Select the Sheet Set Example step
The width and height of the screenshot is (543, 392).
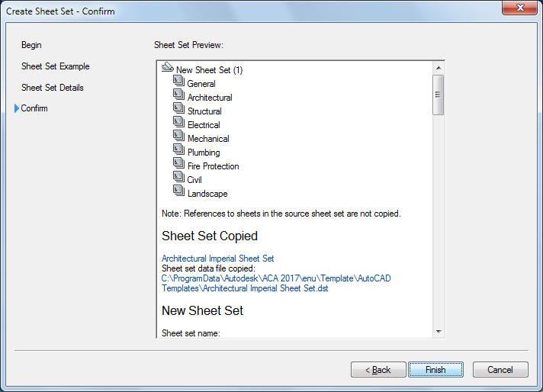pyautogui.click(x=56, y=66)
